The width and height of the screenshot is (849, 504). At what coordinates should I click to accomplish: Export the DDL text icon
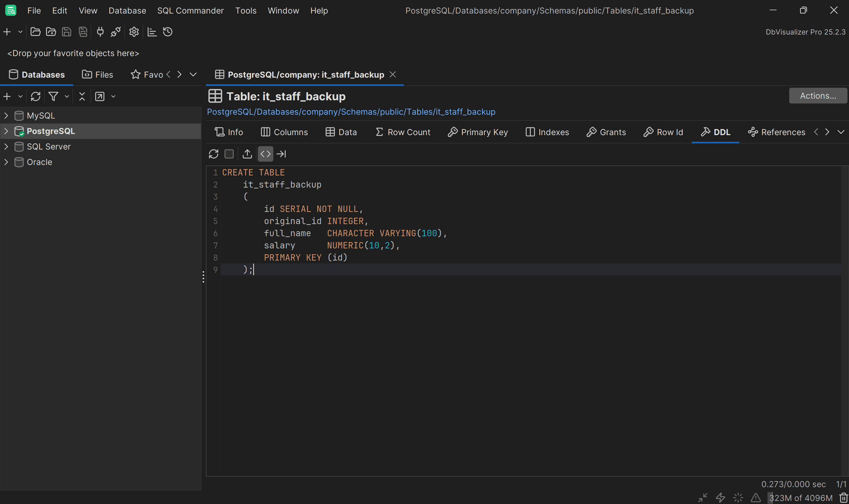click(247, 154)
